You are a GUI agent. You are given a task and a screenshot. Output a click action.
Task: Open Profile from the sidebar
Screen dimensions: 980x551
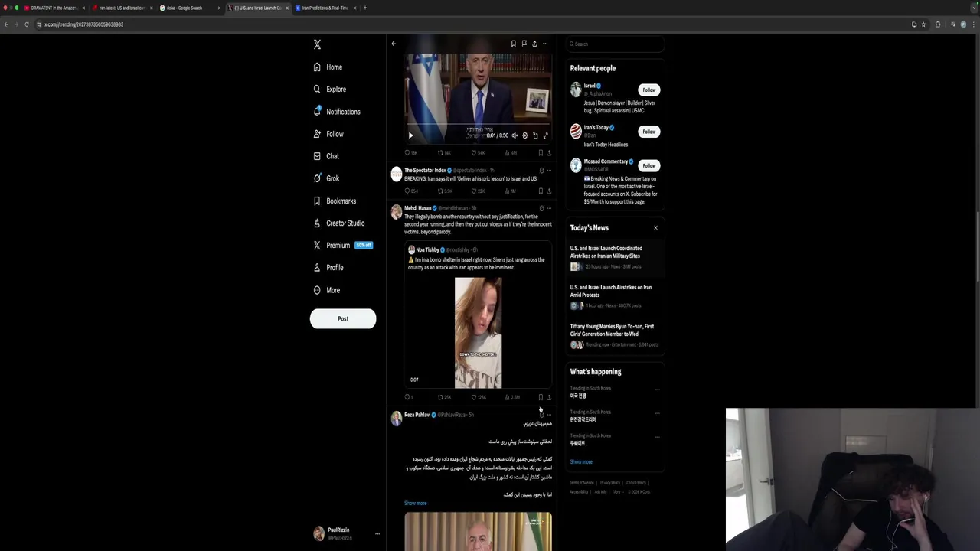pyautogui.click(x=328, y=267)
